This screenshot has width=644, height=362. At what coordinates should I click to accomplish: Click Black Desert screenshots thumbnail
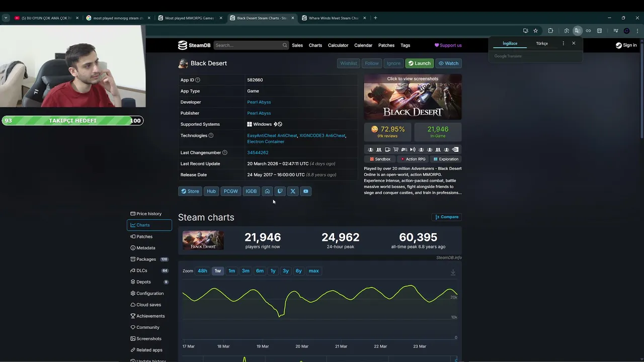[x=413, y=97]
